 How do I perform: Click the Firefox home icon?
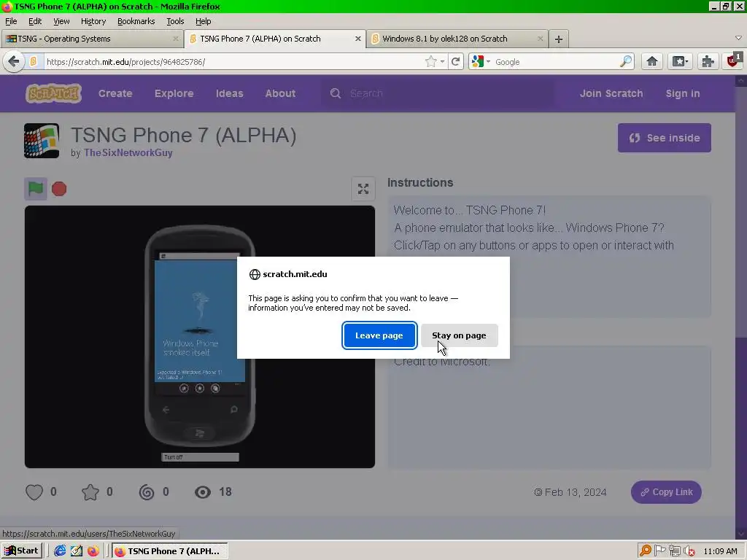[x=651, y=61]
